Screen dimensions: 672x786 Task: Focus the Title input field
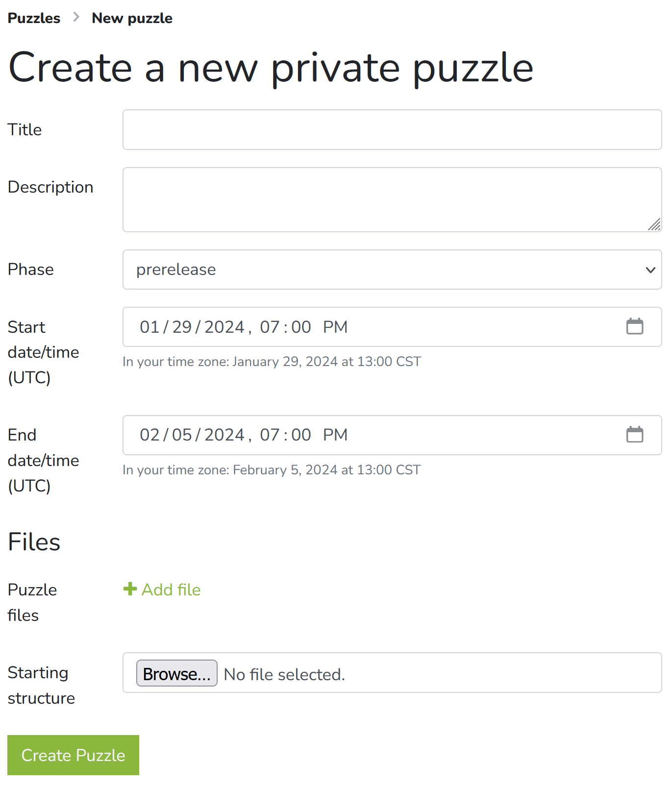click(x=392, y=130)
